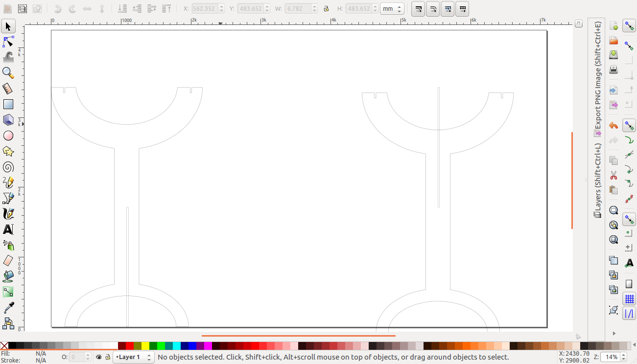Choose the black palette swatch

[12, 346]
